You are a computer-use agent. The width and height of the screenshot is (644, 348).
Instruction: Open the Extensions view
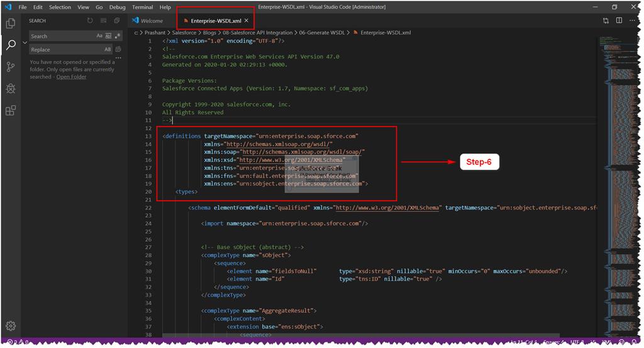click(11, 110)
